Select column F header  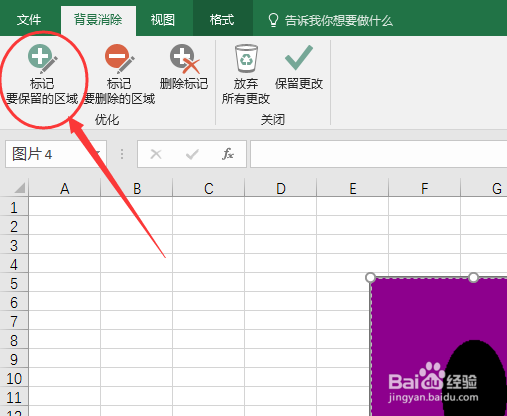[x=425, y=188]
